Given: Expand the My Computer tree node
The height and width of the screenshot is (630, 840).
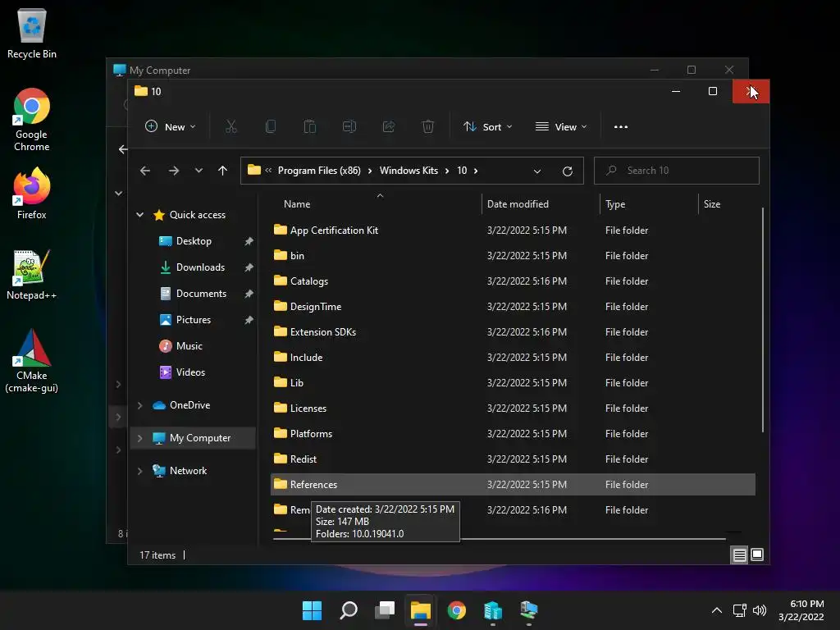Looking at the screenshot, I should (139, 438).
